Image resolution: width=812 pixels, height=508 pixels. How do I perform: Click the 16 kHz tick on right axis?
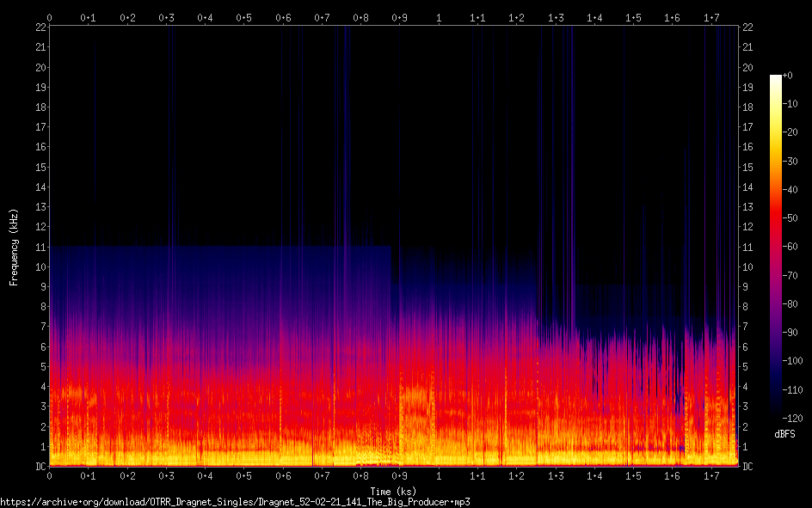747,147
